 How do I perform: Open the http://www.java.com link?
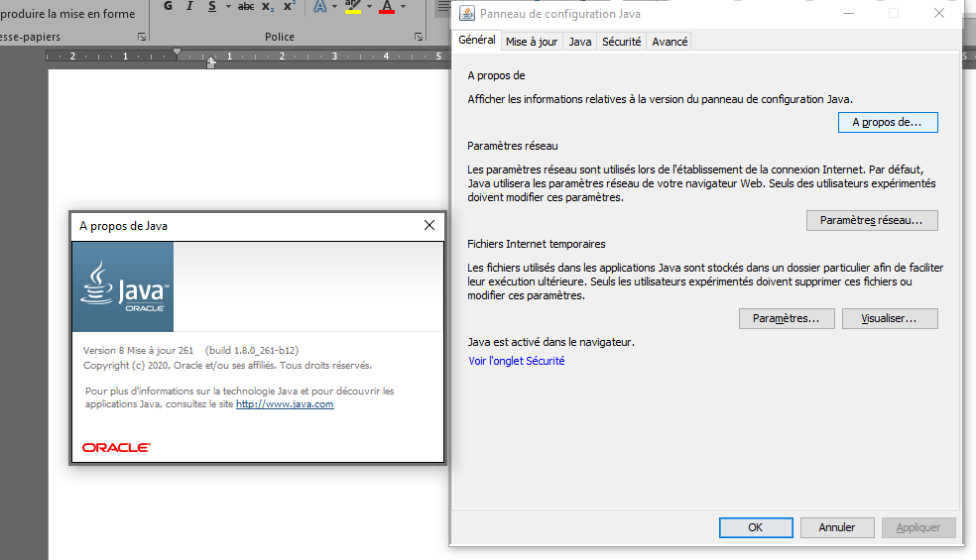click(x=285, y=404)
